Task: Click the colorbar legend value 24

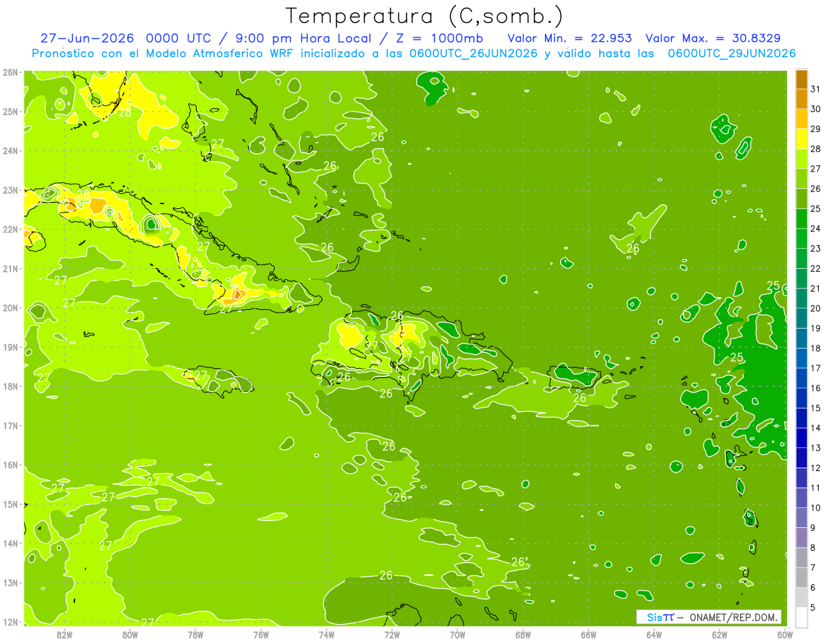Action: (x=816, y=229)
